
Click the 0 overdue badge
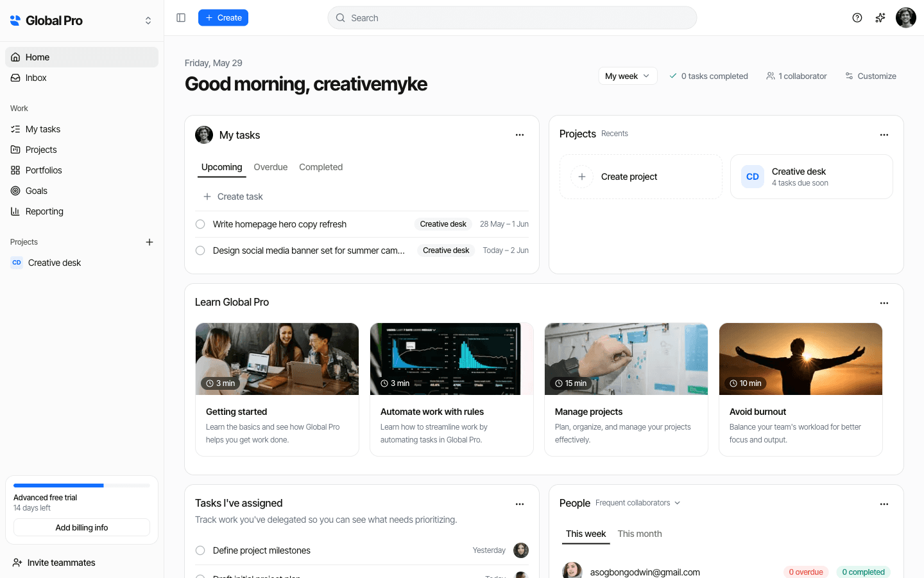coord(806,572)
